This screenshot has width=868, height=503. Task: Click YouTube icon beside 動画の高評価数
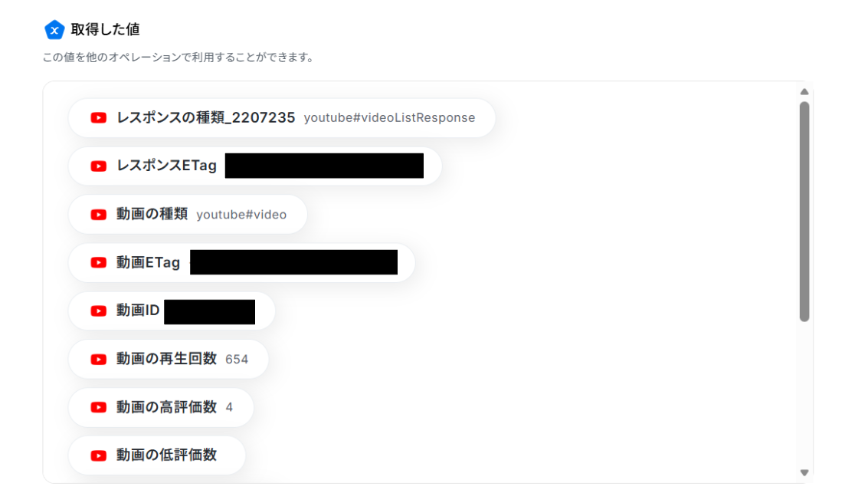tap(99, 407)
